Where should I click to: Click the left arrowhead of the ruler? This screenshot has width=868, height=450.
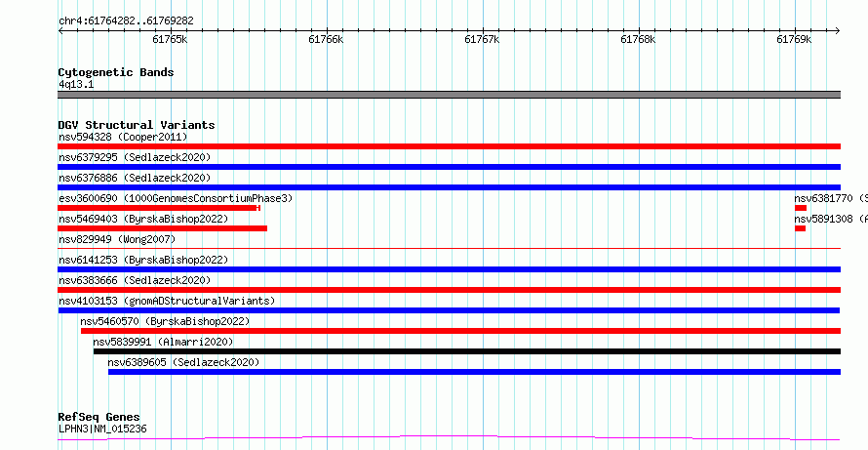(60, 31)
